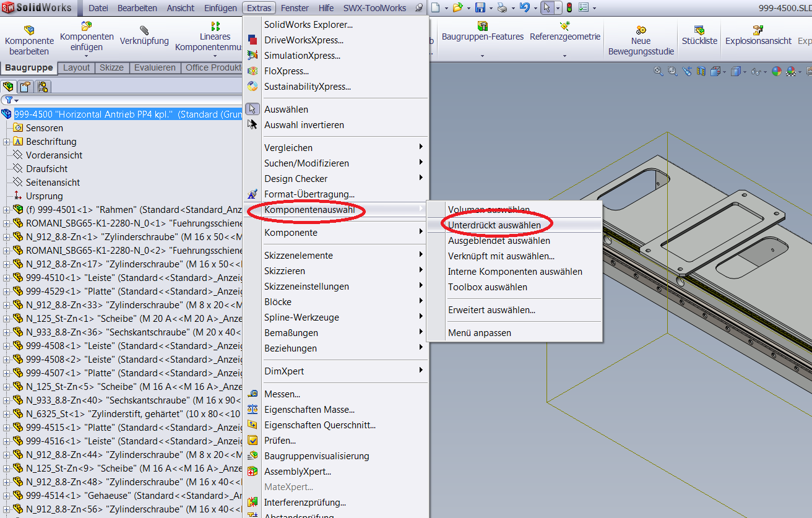This screenshot has width=812, height=518.
Task: Expand the Beschriftung tree node
Action: click(6, 142)
